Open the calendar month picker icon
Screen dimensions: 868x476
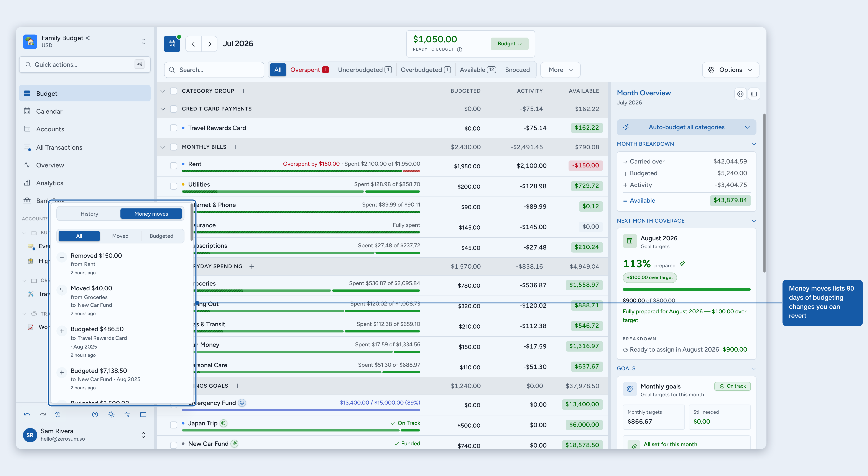point(172,44)
